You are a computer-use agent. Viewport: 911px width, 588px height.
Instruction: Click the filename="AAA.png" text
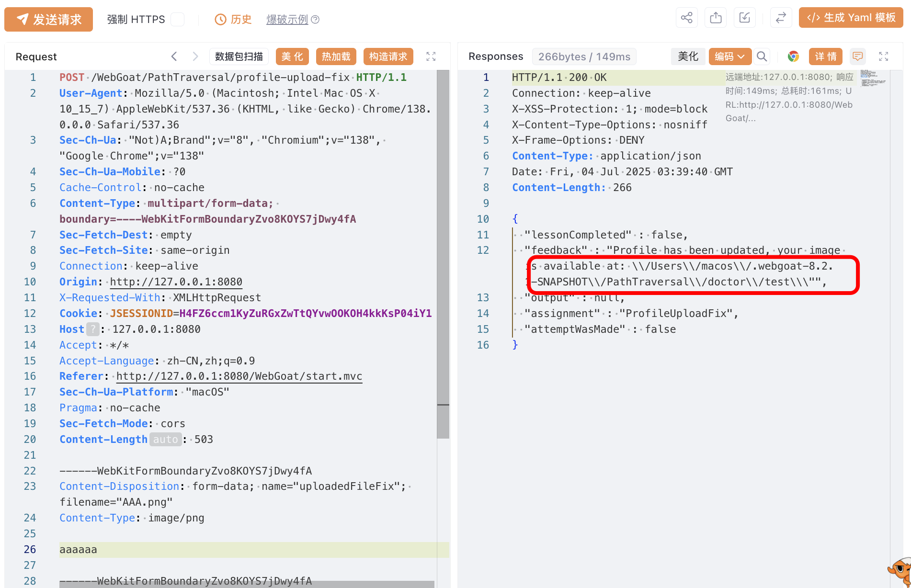(116, 502)
